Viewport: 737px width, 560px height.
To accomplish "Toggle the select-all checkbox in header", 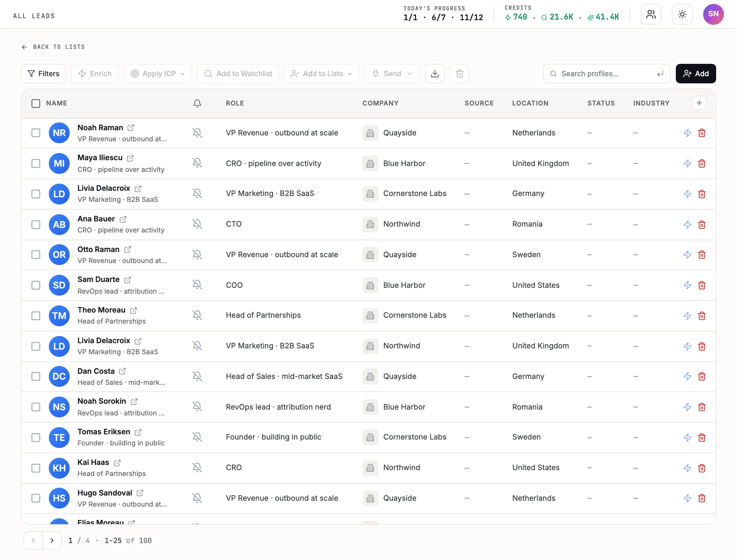I will [36, 103].
